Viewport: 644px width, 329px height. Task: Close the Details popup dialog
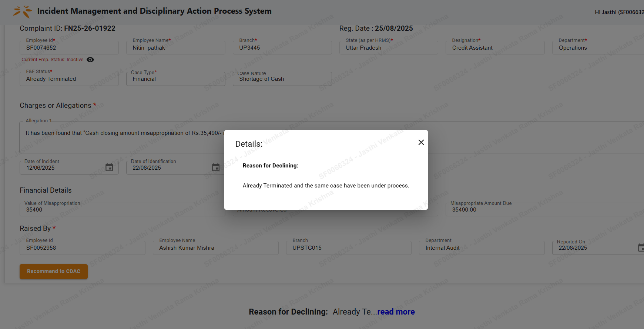[x=421, y=142]
